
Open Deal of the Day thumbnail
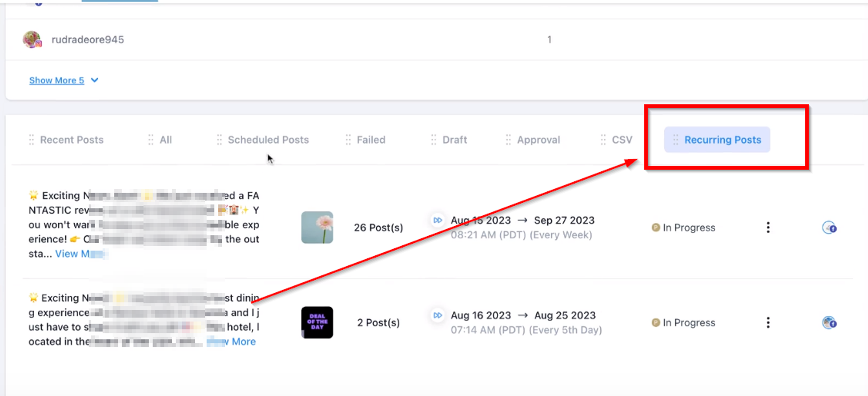pos(317,323)
